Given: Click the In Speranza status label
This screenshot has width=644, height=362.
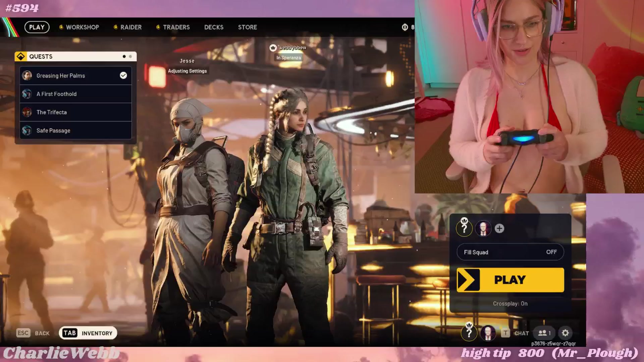Looking at the screenshot, I should [x=289, y=58].
